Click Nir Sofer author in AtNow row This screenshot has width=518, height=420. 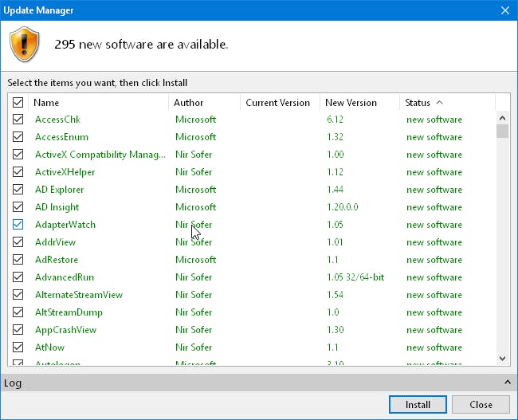(194, 347)
